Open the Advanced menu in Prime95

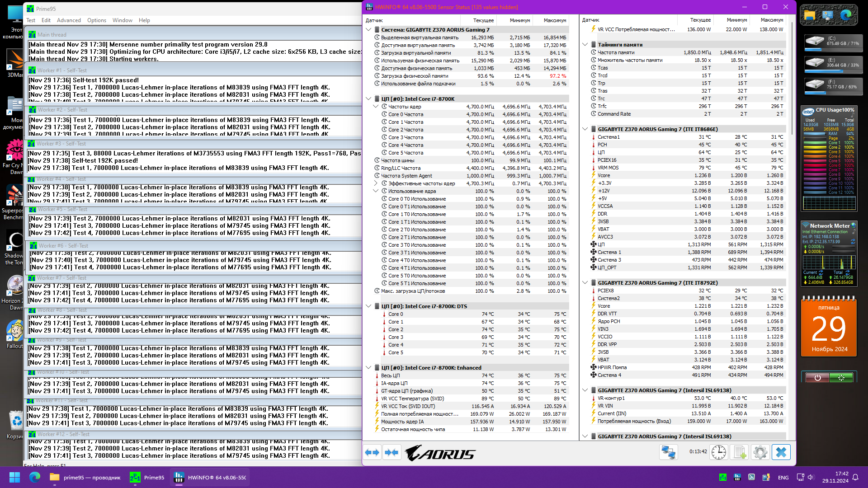[x=69, y=20]
